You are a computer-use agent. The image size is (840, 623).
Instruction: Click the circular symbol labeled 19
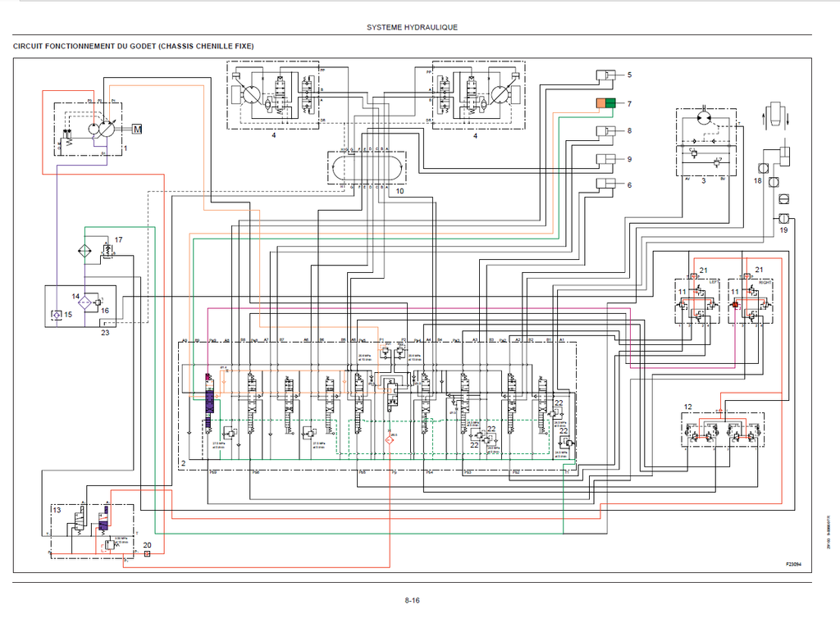[x=783, y=218]
